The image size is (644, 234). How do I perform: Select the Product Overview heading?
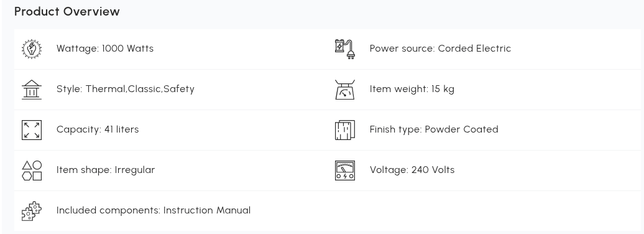coord(67,12)
